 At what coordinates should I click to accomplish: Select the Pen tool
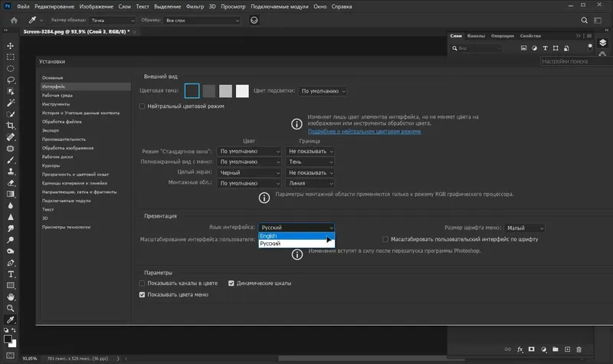(11, 263)
